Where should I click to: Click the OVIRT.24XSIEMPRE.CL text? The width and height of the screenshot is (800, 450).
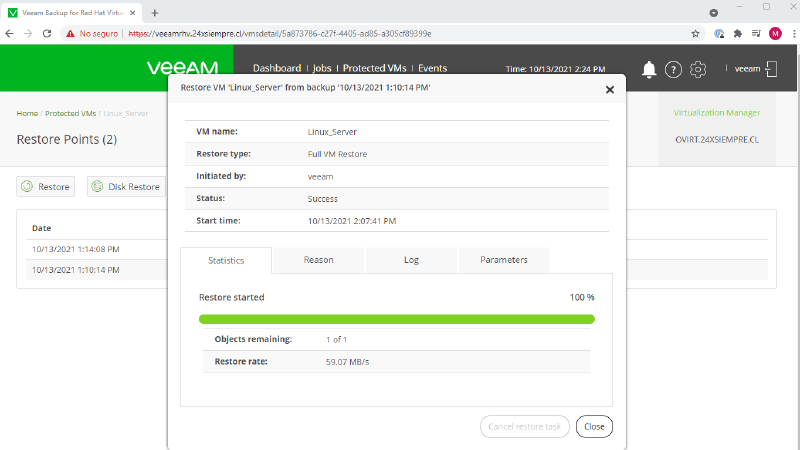pos(717,140)
